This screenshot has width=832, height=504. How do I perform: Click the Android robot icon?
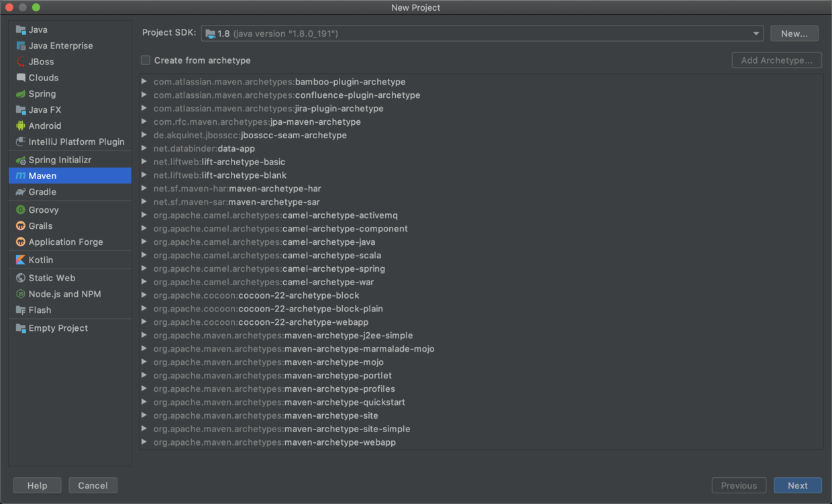[21, 125]
